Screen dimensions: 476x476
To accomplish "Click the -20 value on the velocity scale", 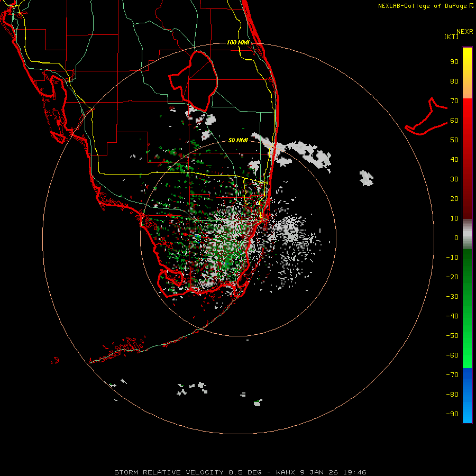I will (x=452, y=277).
